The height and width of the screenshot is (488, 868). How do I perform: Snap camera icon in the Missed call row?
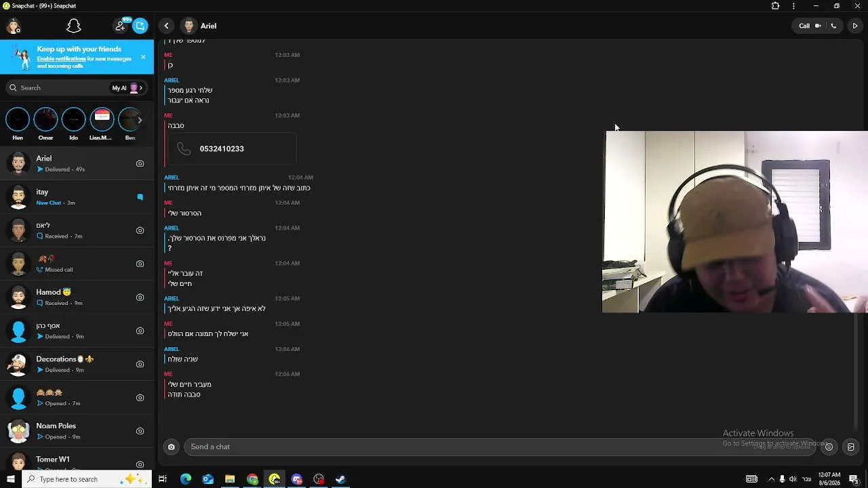(140, 264)
